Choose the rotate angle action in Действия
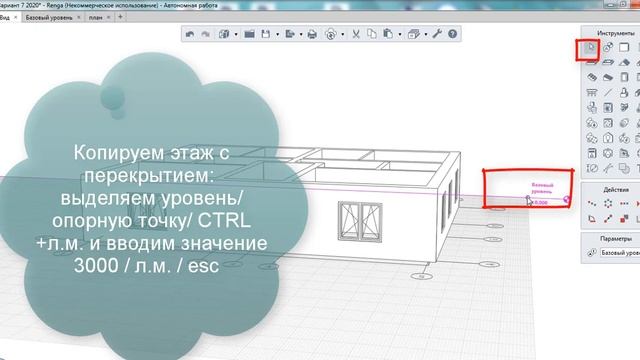This screenshot has width=640, height=360. [592, 219]
